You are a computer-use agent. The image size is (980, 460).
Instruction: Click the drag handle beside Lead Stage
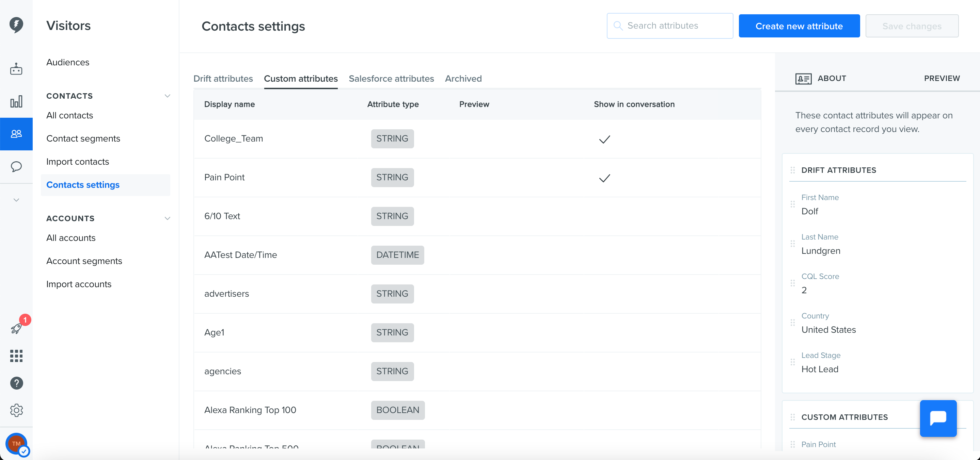pyautogui.click(x=792, y=362)
